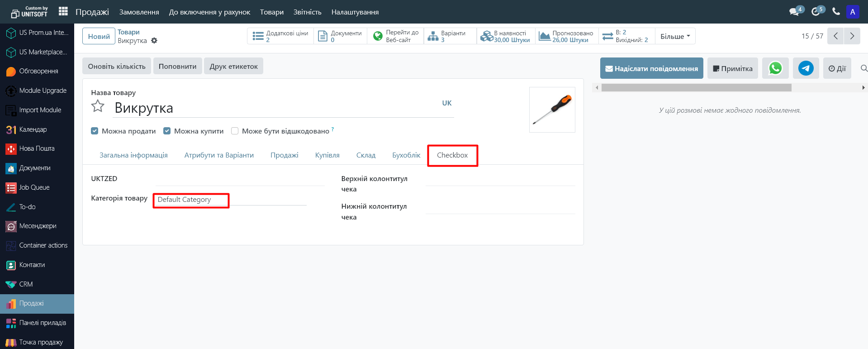This screenshot has width=868, height=349.
Task: Open the Дії actions dropdown
Action: [837, 68]
